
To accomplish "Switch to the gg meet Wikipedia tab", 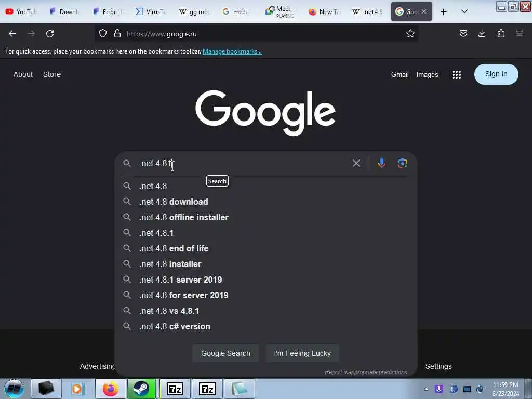I will pyautogui.click(x=194, y=11).
